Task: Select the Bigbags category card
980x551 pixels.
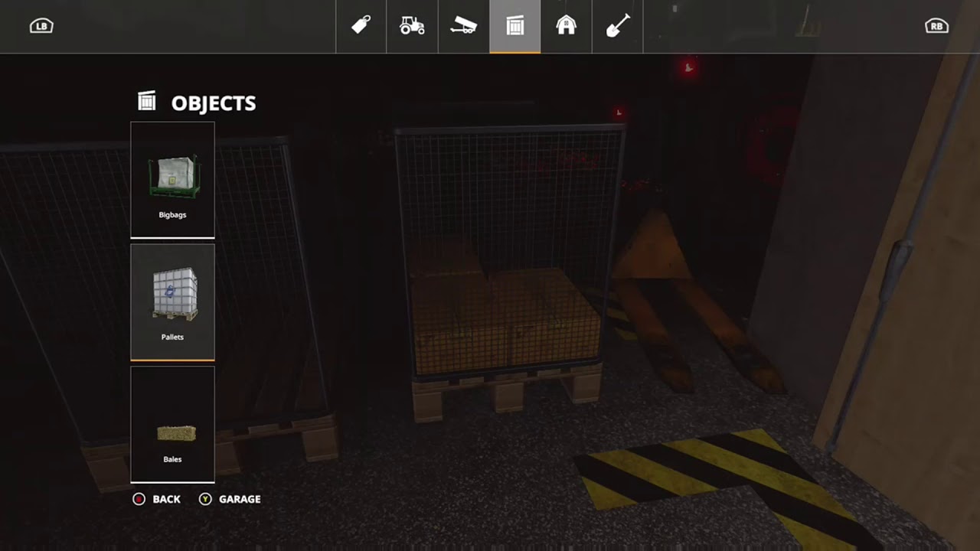Action: pos(172,180)
